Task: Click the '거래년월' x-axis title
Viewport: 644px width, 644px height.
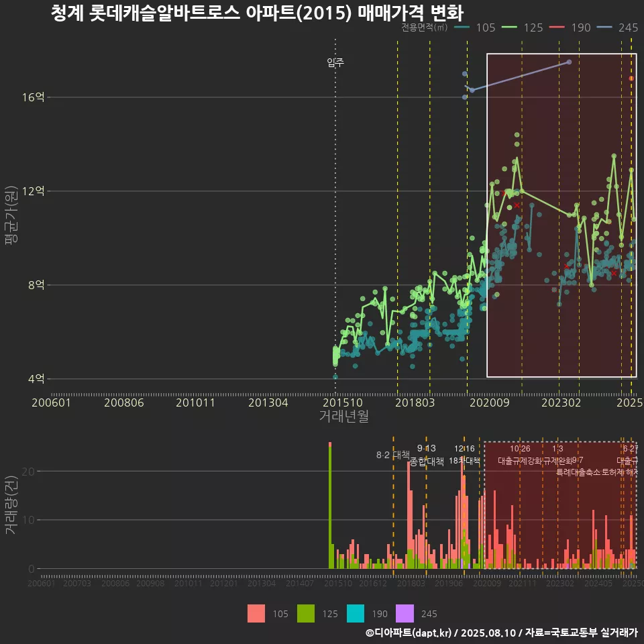Action: pos(343,416)
